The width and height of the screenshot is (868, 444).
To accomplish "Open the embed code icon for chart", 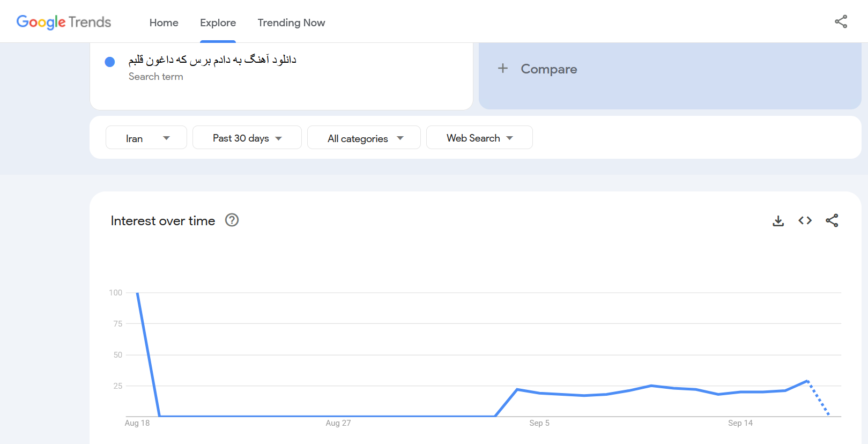I will [x=805, y=220].
